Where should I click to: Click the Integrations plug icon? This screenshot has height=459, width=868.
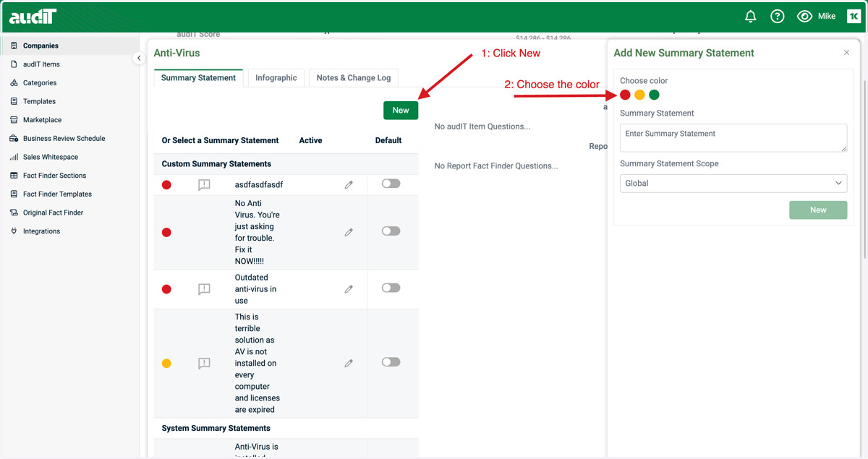pos(14,231)
